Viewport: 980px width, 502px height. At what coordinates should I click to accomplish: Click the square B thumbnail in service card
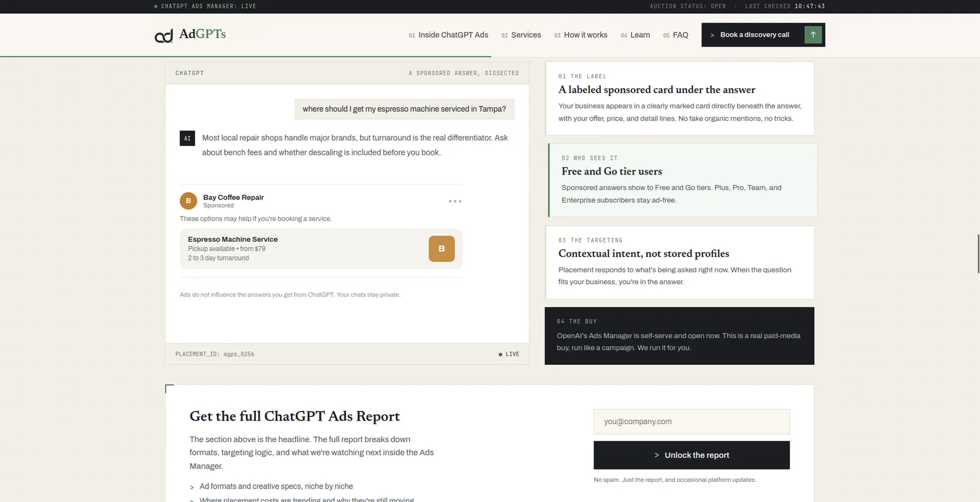(x=442, y=249)
